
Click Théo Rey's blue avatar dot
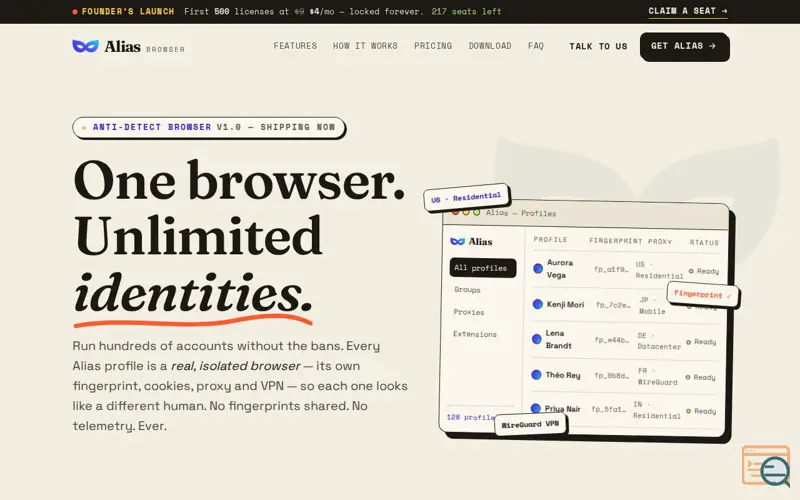[536, 374]
